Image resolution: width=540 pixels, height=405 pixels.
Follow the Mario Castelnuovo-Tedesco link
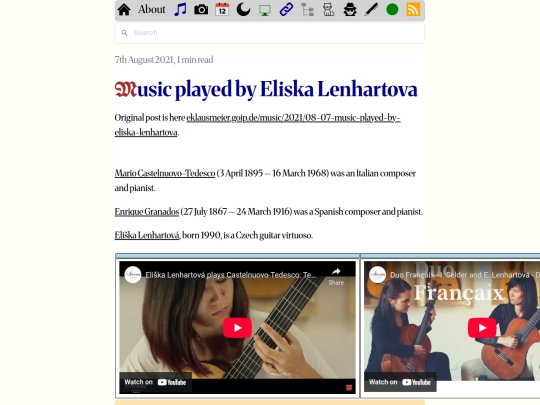pyautogui.click(x=165, y=173)
